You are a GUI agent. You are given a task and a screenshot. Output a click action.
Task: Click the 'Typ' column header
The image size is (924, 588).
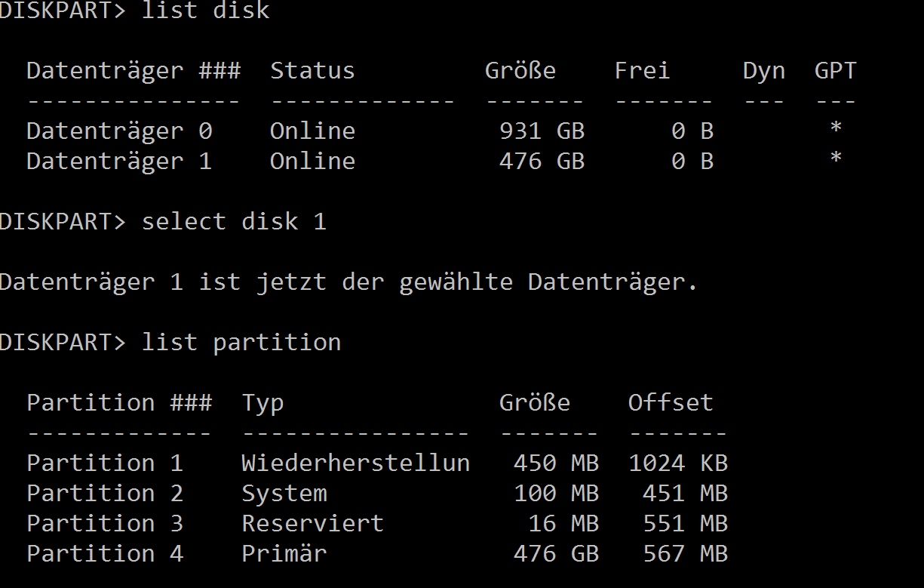262,402
